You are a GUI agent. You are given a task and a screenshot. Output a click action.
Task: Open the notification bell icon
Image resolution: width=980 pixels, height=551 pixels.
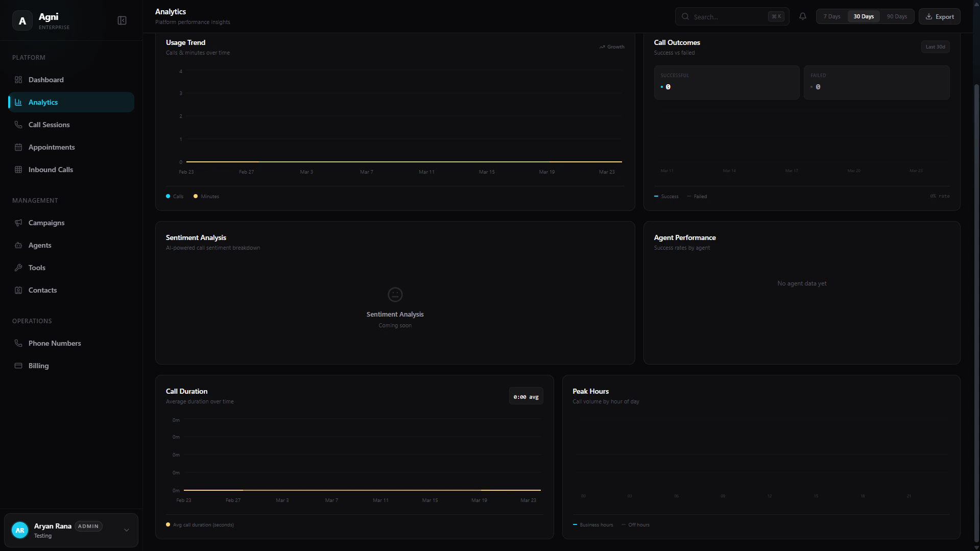802,16
